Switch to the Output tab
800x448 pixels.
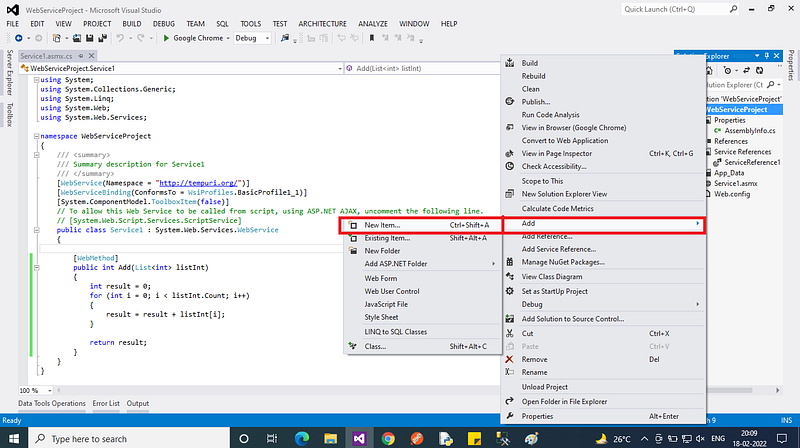tap(138, 403)
